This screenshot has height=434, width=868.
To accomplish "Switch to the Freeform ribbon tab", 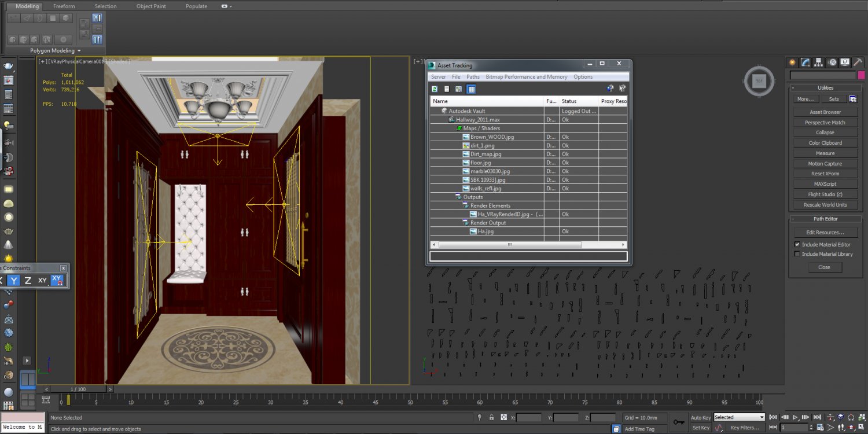I will [64, 6].
